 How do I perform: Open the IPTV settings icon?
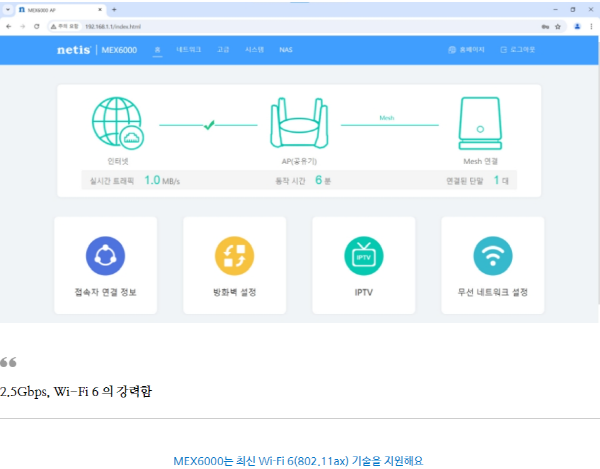click(364, 256)
